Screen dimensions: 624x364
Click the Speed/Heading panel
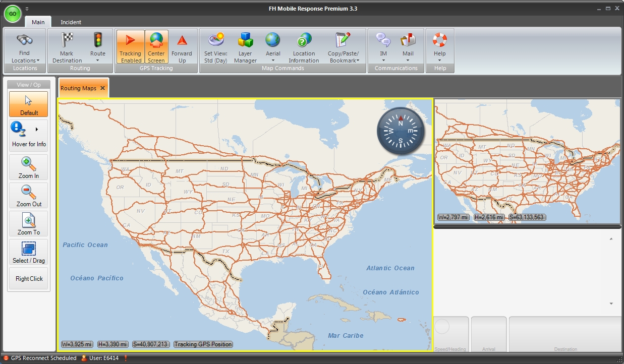click(x=451, y=334)
